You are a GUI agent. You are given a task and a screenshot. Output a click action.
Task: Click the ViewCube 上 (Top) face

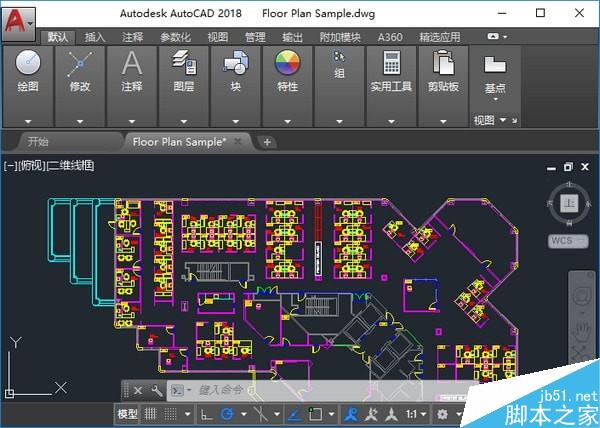click(x=569, y=203)
